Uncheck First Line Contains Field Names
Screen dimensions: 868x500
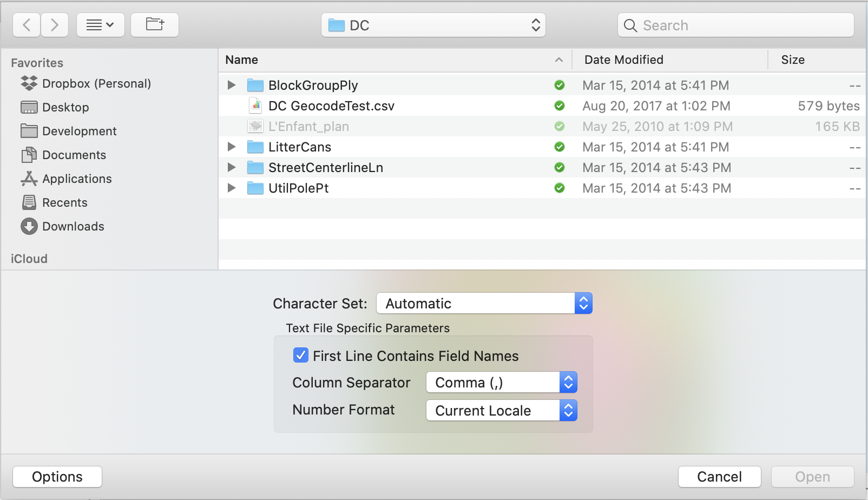(301, 355)
